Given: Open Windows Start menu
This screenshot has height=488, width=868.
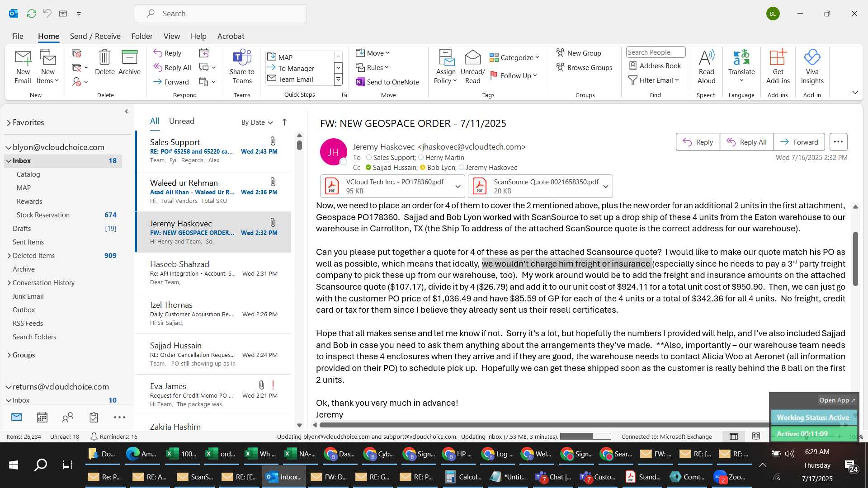Looking at the screenshot, I should pos(14,465).
